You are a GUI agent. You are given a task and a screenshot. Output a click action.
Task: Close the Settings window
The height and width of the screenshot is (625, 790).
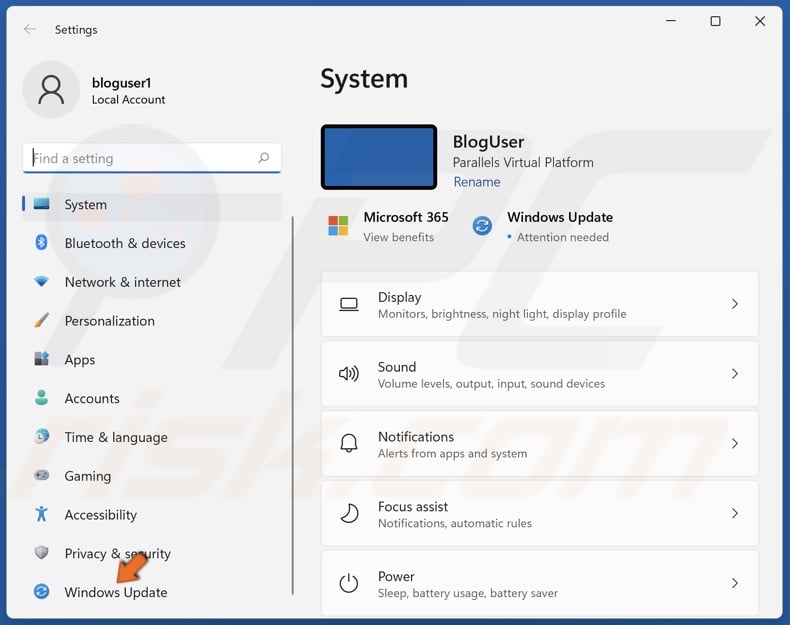click(x=760, y=21)
